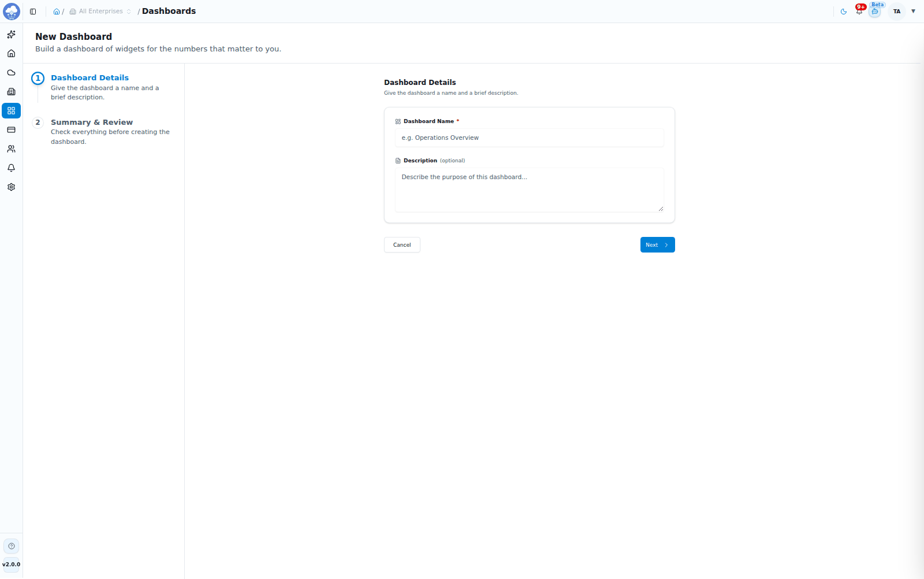
Task: Open the help question mark icon
Action: [x=11, y=546]
